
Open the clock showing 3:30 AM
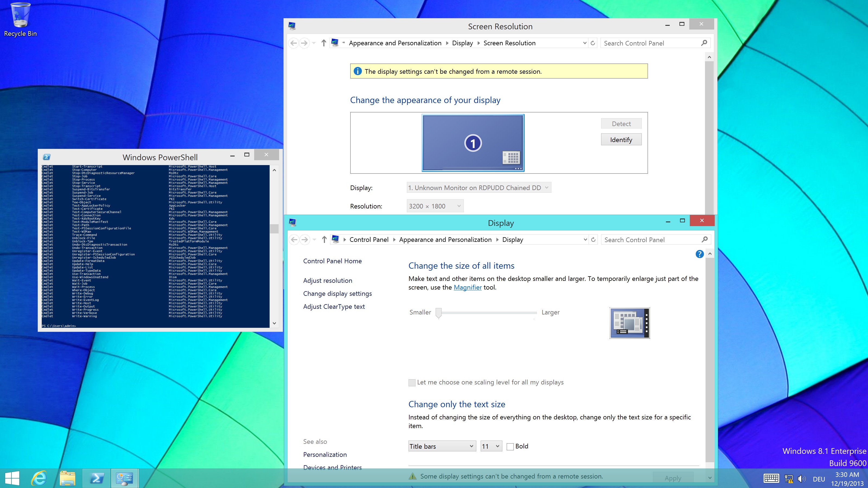[847, 479]
